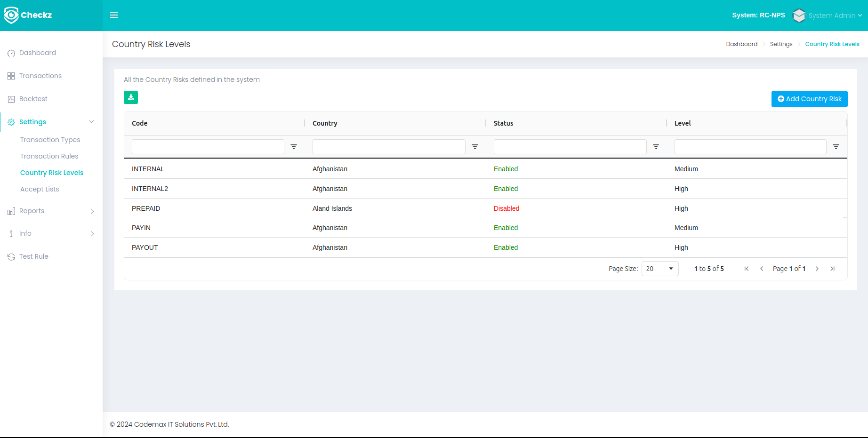Click the Disabled status of PREPAID
This screenshot has height=438, width=868.
tap(506, 208)
